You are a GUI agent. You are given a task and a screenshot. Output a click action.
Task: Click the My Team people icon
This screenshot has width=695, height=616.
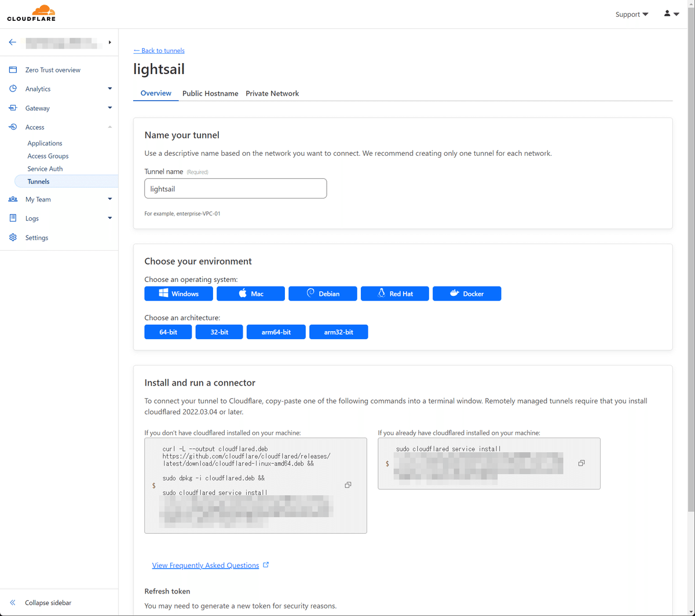(13, 199)
